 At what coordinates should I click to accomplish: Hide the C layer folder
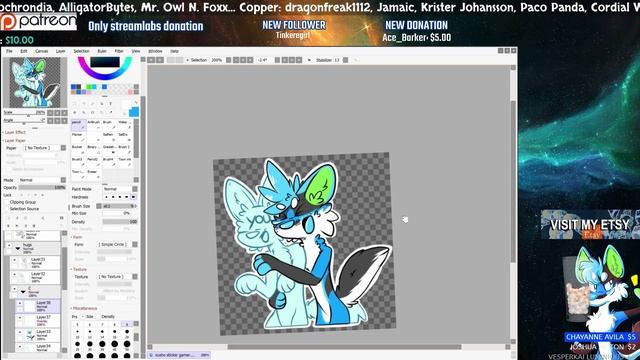click(14, 289)
